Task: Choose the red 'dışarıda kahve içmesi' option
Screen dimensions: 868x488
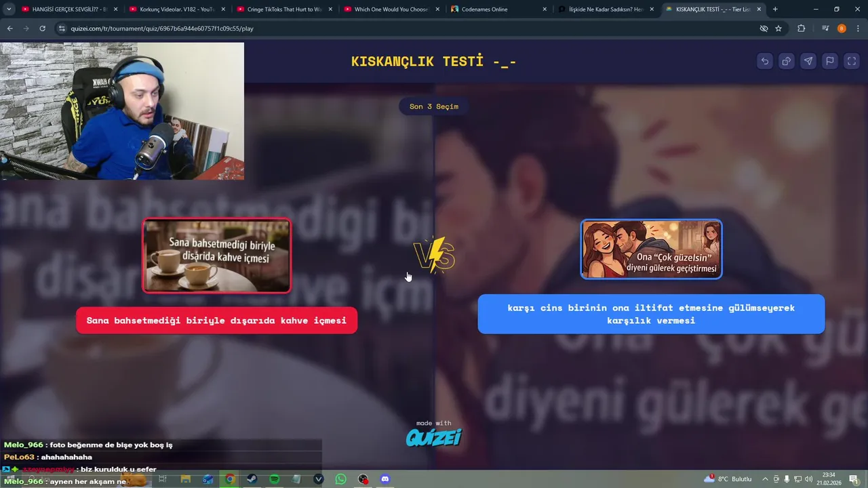Action: [x=216, y=321]
